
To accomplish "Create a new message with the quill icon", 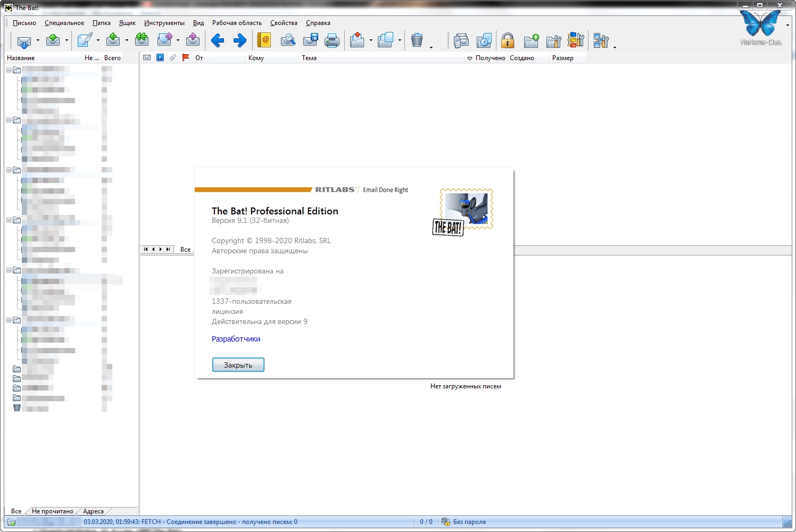I will (85, 40).
